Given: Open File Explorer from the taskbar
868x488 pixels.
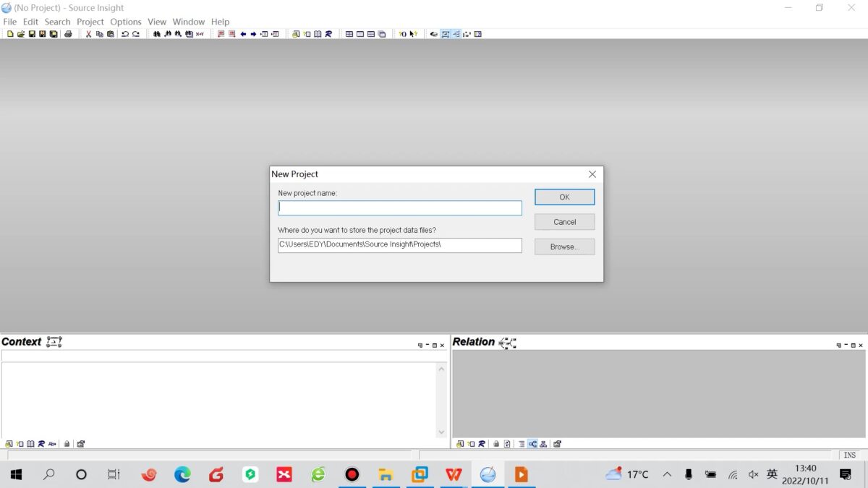Looking at the screenshot, I should [386, 474].
